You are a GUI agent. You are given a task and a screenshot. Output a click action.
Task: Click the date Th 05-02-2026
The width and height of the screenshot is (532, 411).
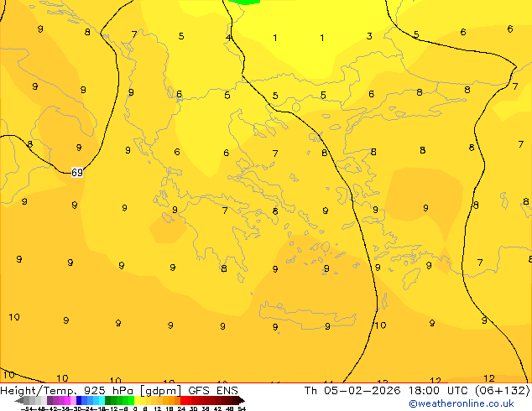pyautogui.click(x=352, y=390)
